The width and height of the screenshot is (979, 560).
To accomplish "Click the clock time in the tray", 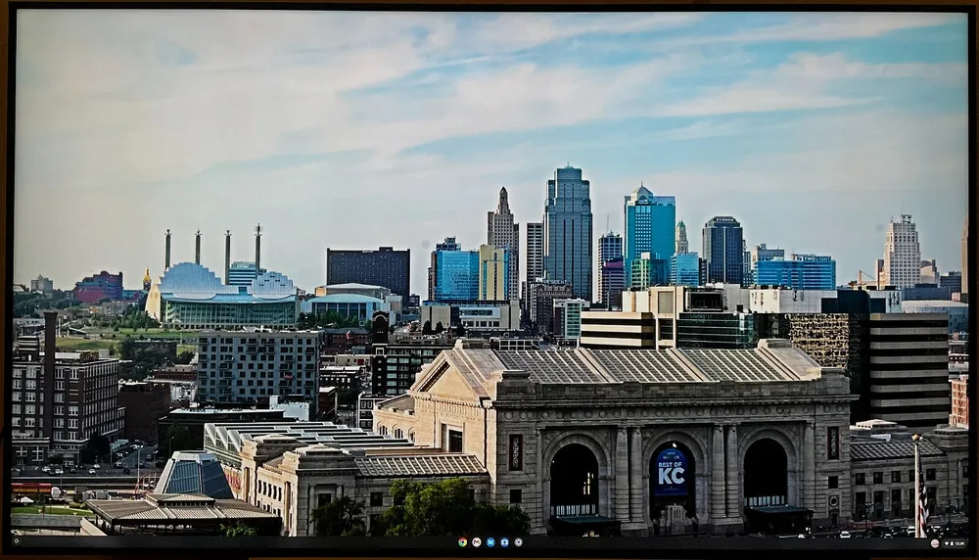I will tap(959, 543).
